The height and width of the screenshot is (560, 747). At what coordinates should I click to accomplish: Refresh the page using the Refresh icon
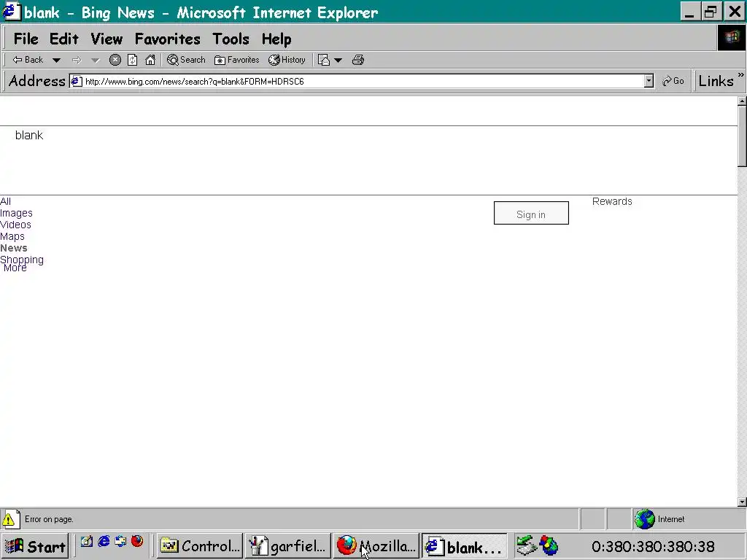133,60
